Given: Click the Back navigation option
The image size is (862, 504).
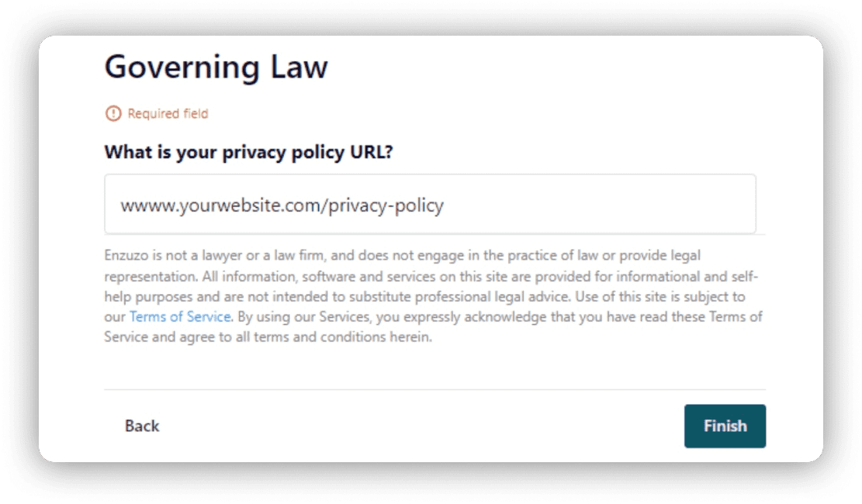Looking at the screenshot, I should (x=141, y=425).
